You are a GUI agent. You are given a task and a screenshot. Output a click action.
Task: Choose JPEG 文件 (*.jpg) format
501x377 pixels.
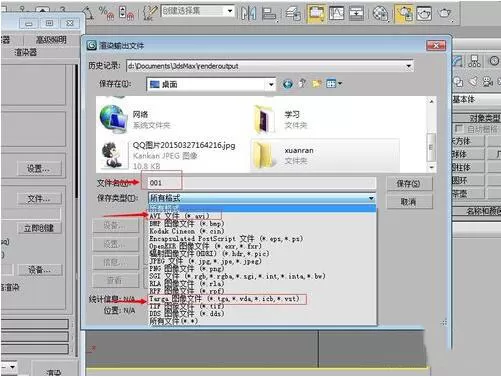(x=205, y=261)
